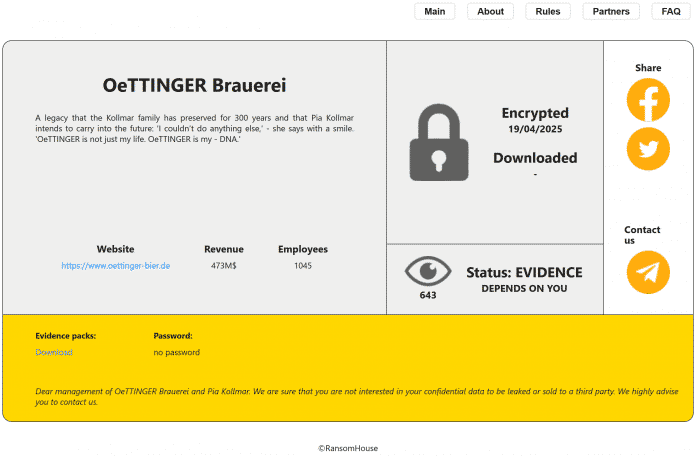Click the Revenue column label

224,249
